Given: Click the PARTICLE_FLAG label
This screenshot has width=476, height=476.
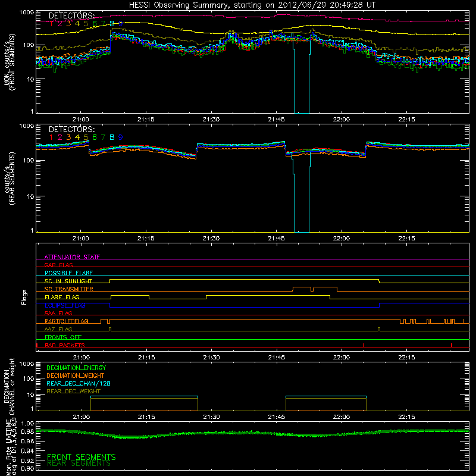Looking at the screenshot, I should [67, 321].
